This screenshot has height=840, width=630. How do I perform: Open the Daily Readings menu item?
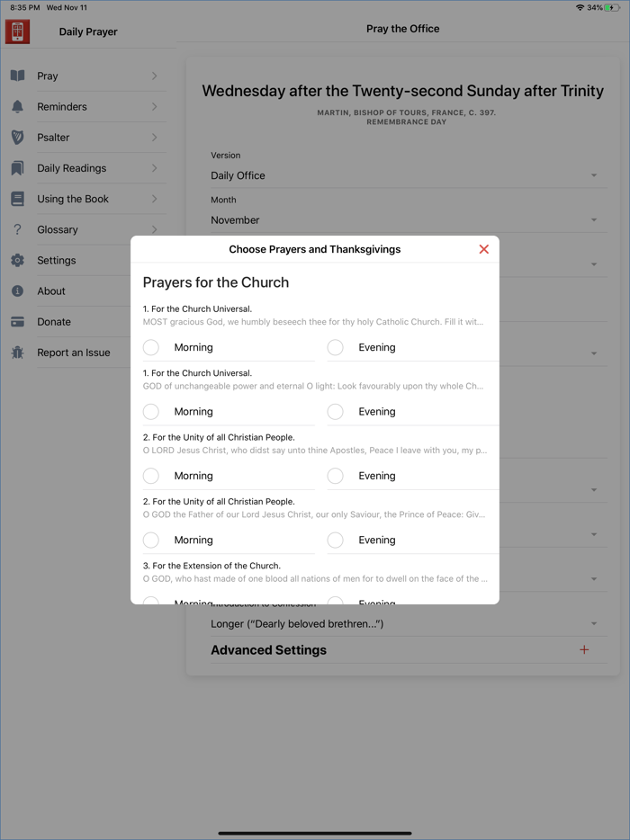coord(88,168)
